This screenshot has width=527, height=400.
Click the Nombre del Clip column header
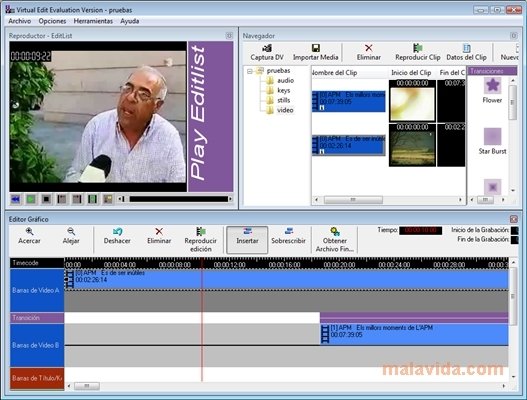(349, 73)
